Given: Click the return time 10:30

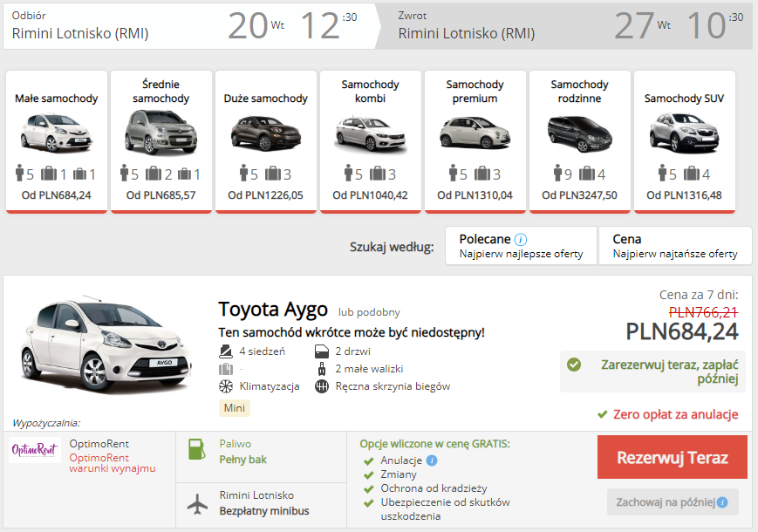Looking at the screenshot, I should (x=715, y=25).
